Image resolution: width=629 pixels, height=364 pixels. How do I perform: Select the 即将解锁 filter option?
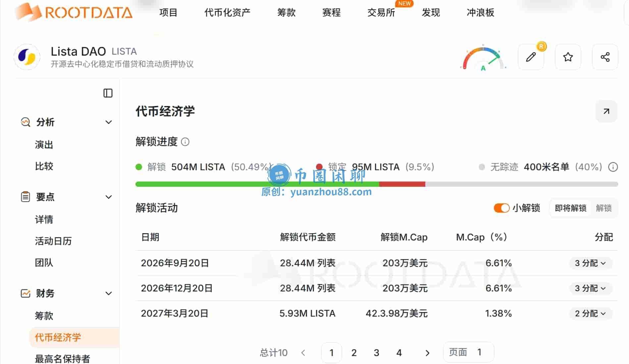[570, 208]
